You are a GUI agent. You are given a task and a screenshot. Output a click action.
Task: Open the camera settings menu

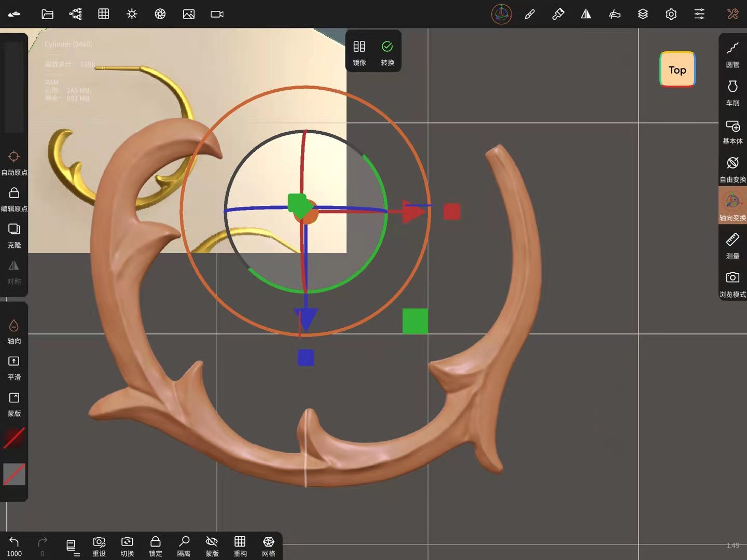pyautogui.click(x=217, y=14)
